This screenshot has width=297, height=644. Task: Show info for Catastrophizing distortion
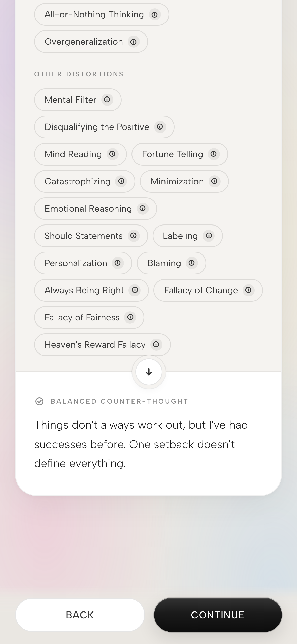pos(121,181)
